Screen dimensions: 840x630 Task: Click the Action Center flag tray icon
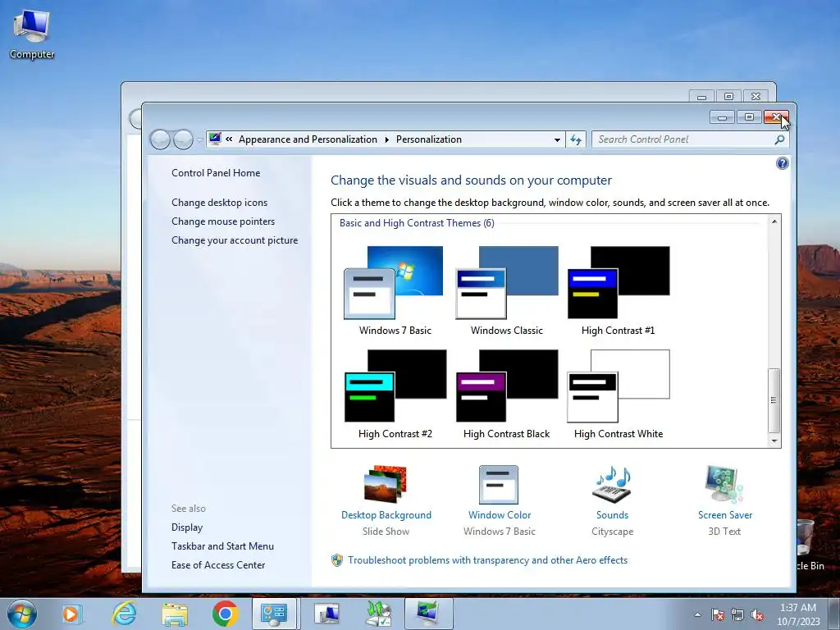718,614
